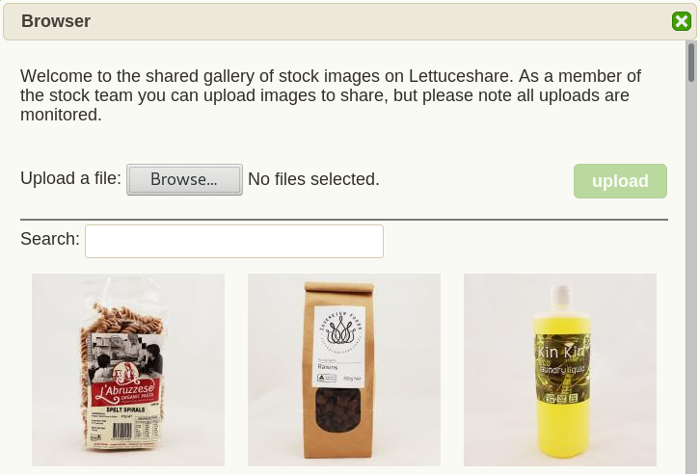Click the raisin window on paper bag
Image resolution: width=700 pixels, height=474 pixels.
[x=338, y=410]
